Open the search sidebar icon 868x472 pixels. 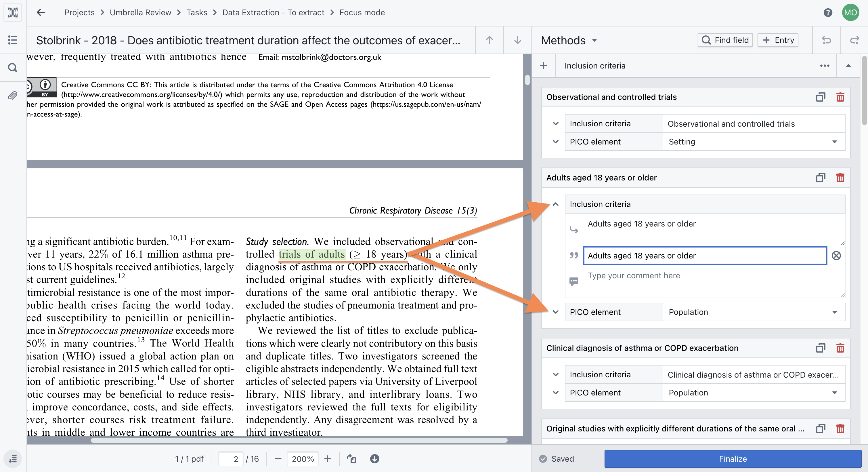(x=13, y=68)
